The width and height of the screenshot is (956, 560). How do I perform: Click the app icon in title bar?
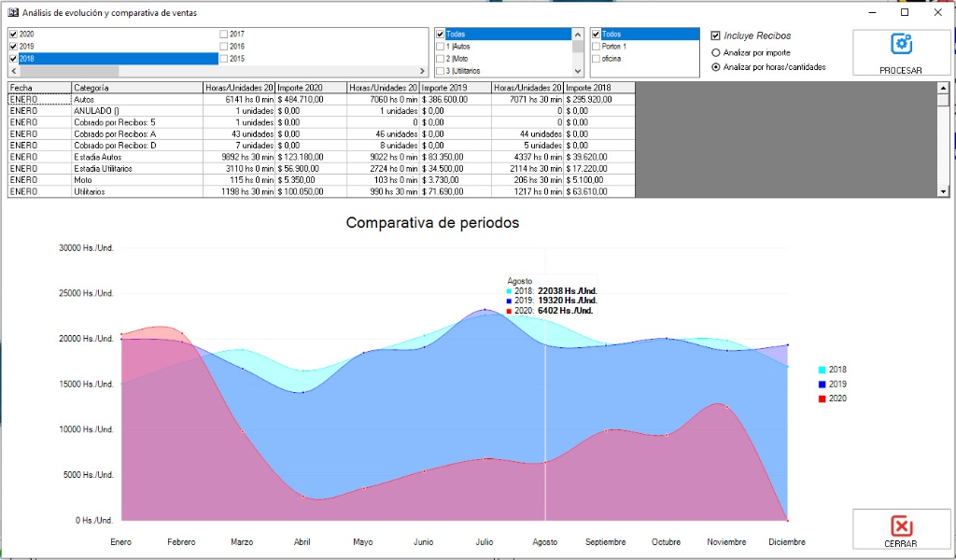coord(13,12)
